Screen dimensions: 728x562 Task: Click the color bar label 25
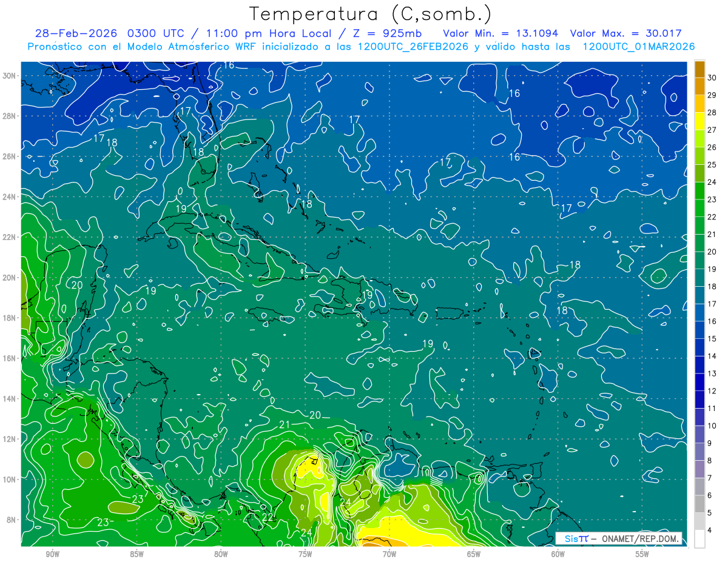coord(712,165)
